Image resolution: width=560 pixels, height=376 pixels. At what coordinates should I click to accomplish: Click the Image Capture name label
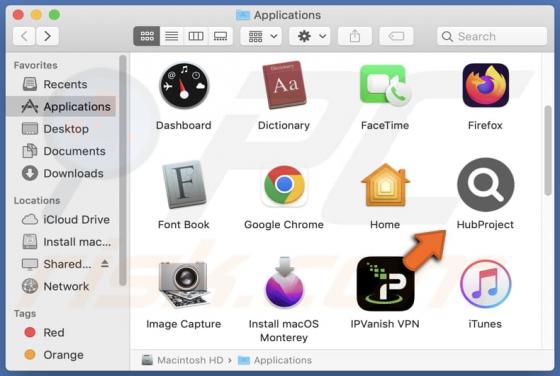(184, 324)
